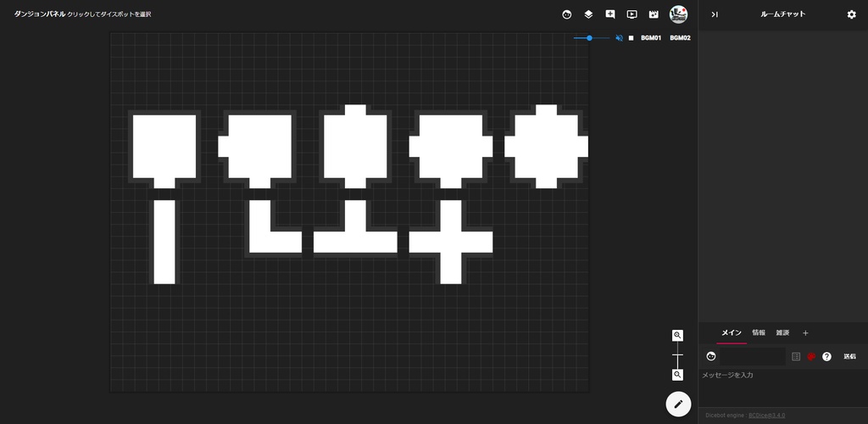Toggle the muted speaker icon
868x424 pixels.
[619, 38]
